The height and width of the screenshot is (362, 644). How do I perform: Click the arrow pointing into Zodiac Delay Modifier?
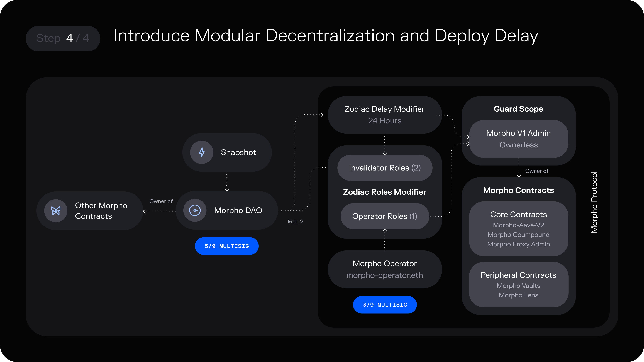(x=322, y=115)
